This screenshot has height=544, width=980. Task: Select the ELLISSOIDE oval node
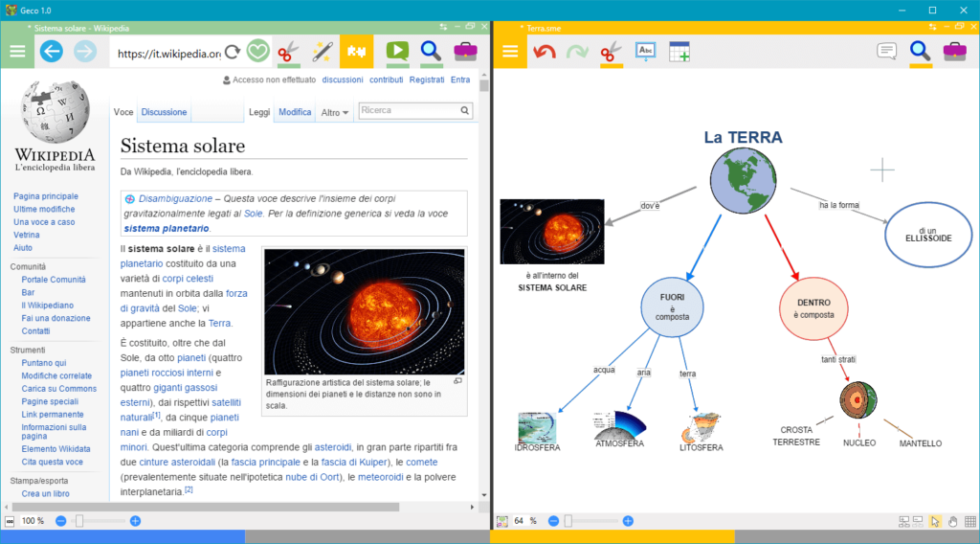[x=928, y=235]
